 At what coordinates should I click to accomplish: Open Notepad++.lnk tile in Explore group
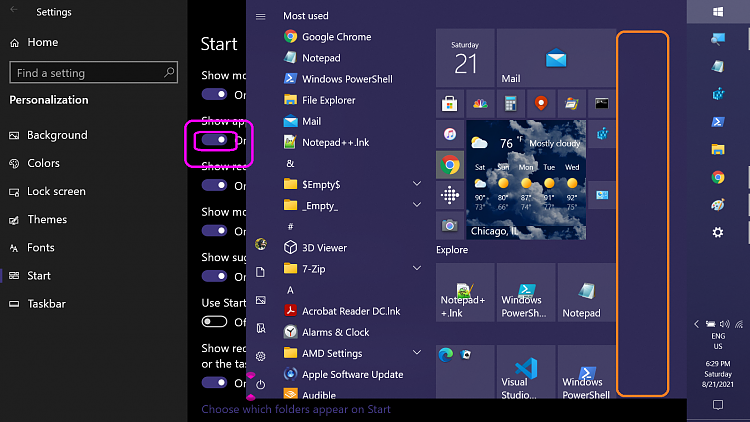pos(465,292)
